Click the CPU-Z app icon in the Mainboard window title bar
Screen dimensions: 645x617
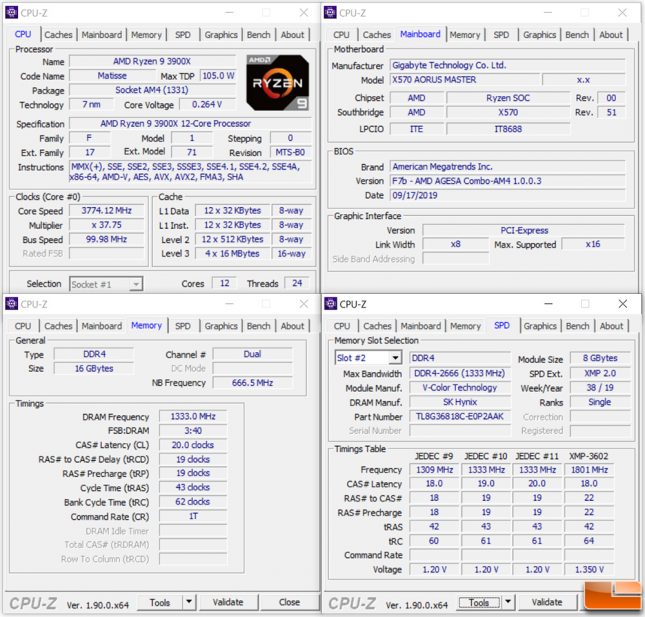click(330, 13)
